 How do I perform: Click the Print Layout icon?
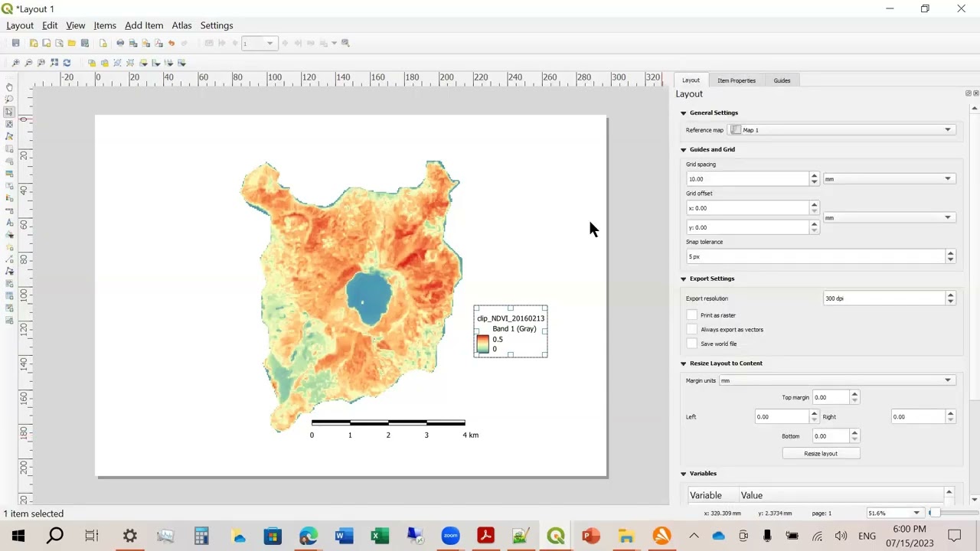(x=120, y=43)
